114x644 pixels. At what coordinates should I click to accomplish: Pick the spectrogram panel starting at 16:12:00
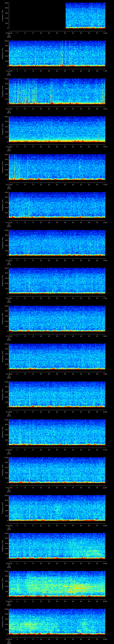click(x=57, y=129)
